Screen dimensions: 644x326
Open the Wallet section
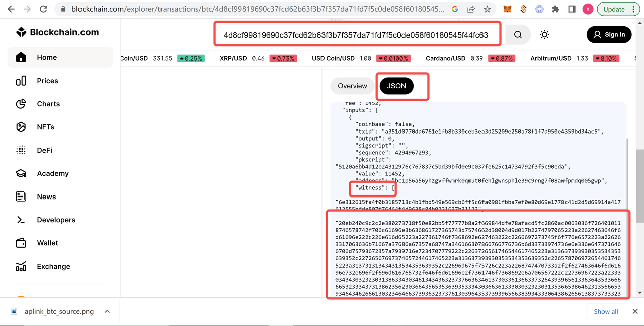(x=47, y=243)
